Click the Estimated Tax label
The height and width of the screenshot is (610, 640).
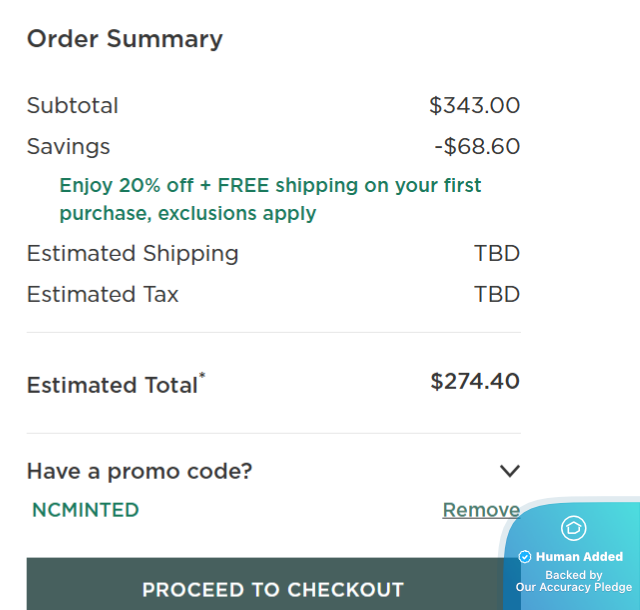(103, 294)
